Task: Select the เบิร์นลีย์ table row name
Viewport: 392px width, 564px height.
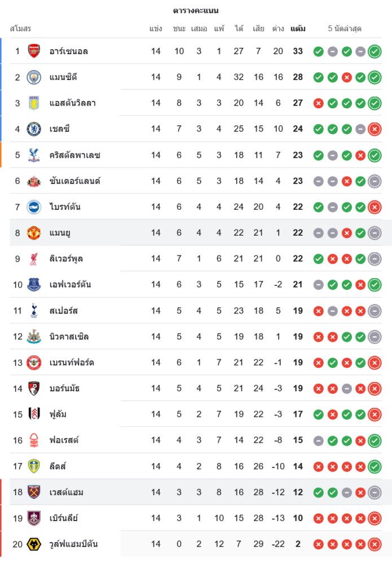Action: point(63,518)
